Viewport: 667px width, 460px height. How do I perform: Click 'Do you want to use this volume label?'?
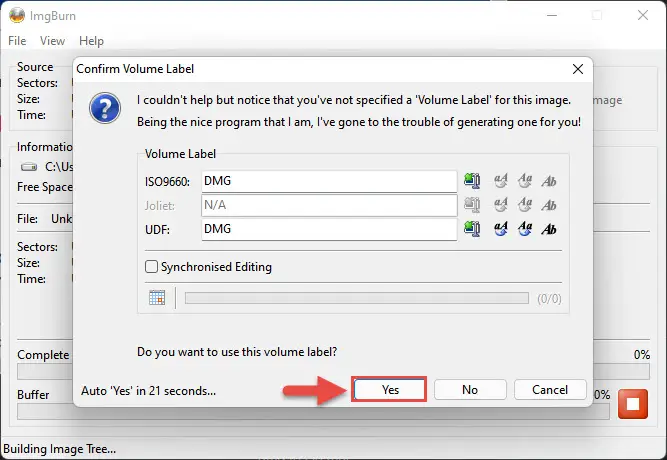[x=237, y=352]
